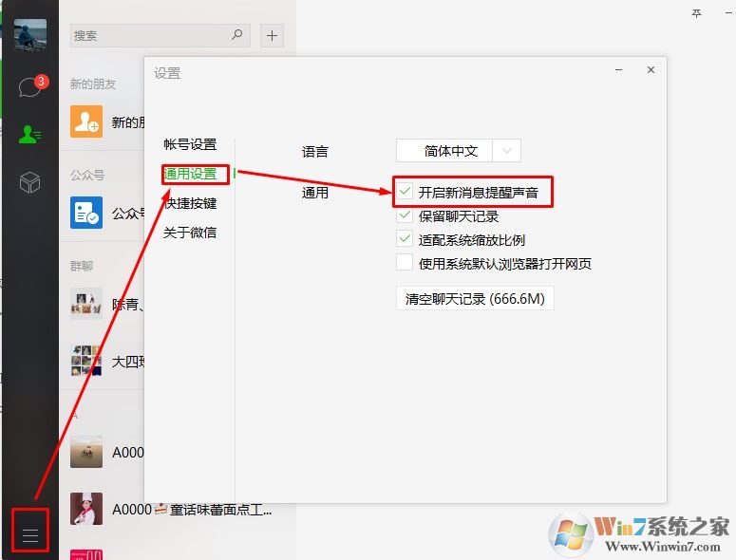This screenshot has width=736, height=560.
Task: Open the blue Official Accounts icon
Action: point(86,213)
